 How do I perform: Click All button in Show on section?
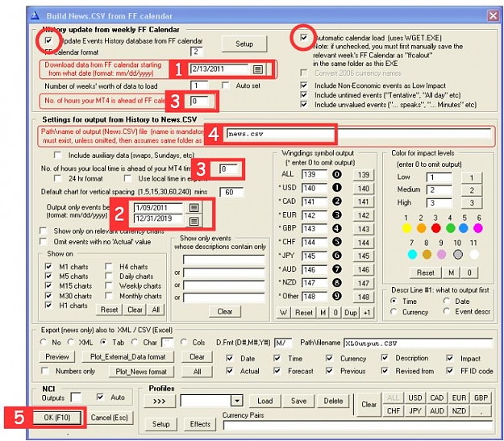coord(156,310)
